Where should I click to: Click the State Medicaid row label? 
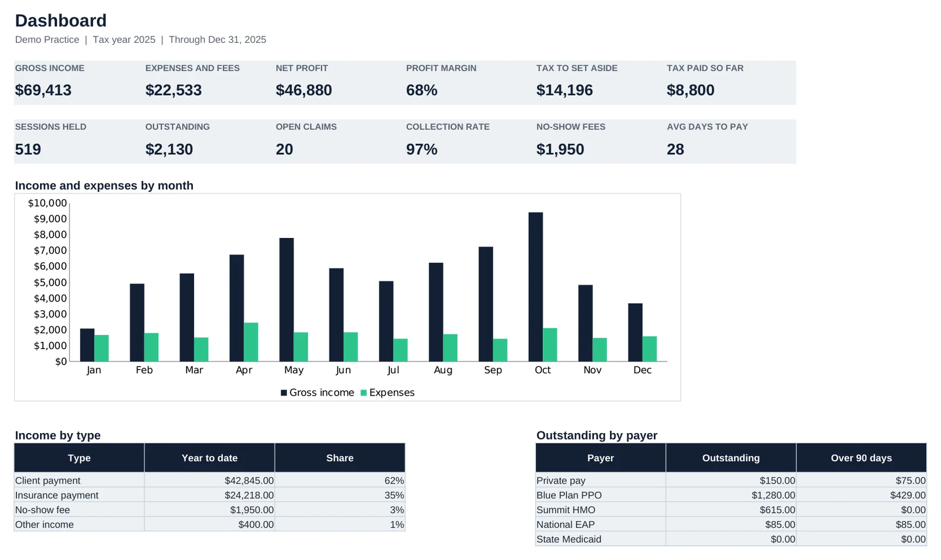point(569,539)
